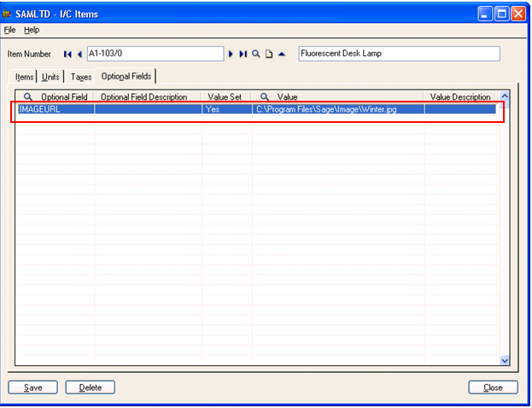Viewport: 532px width, 408px height.
Task: Switch to the Units tab
Action: (x=50, y=77)
